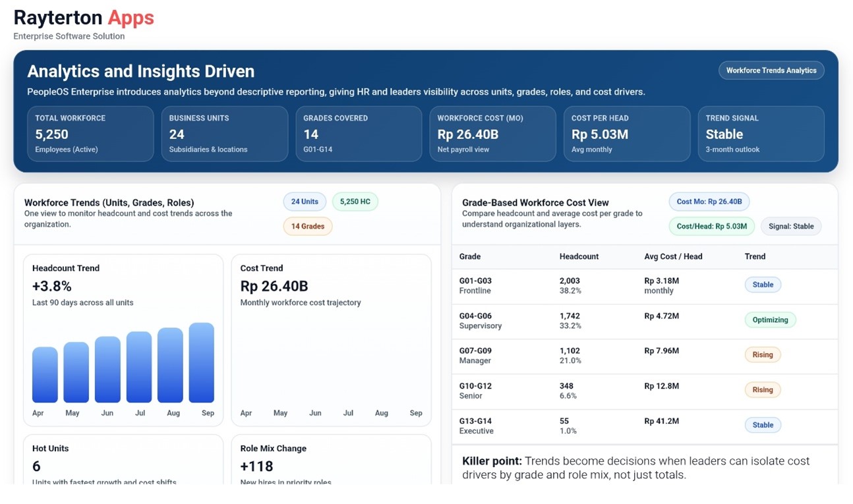Image resolution: width=853 pixels, height=504 pixels.
Task: Select the Grade column header in the table
Action: pos(471,256)
